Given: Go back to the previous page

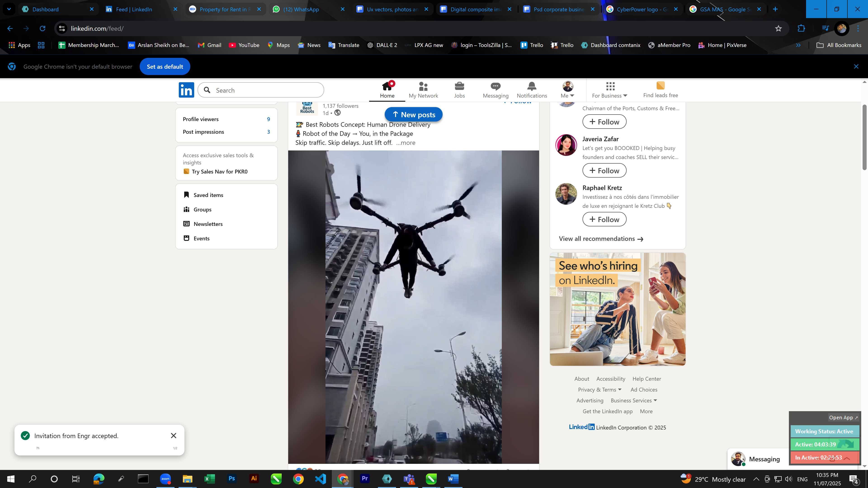Looking at the screenshot, I should 10,29.
